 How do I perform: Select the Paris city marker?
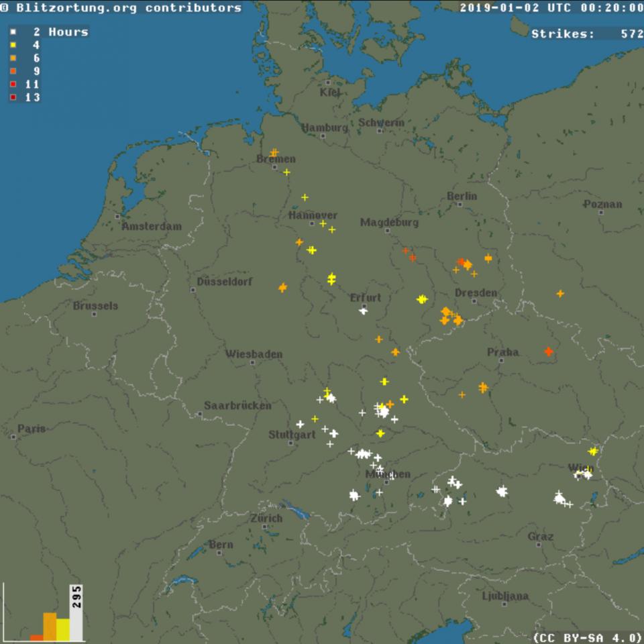coord(13,437)
